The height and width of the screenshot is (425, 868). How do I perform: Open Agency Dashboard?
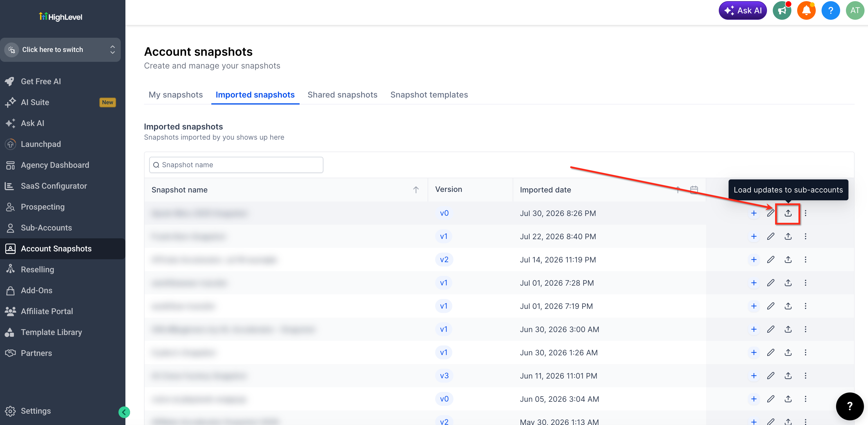pyautogui.click(x=55, y=165)
